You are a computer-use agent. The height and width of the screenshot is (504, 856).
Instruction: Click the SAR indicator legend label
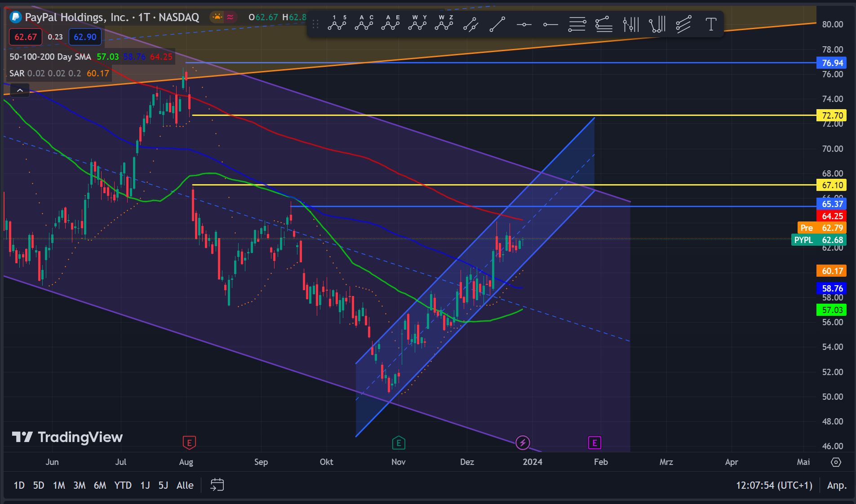(17, 73)
